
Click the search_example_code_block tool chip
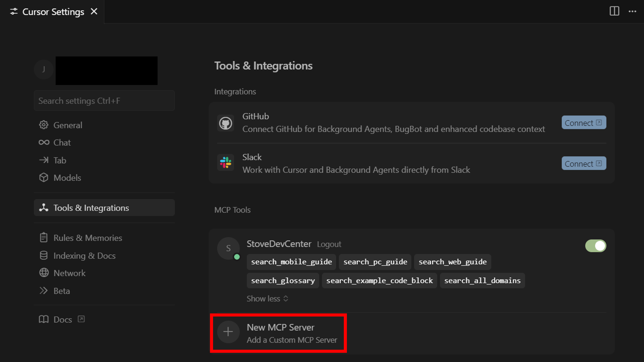point(379,281)
